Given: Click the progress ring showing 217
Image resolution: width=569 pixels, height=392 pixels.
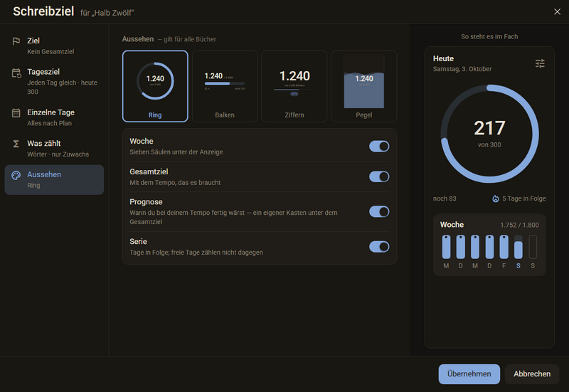Looking at the screenshot, I should pos(489,134).
